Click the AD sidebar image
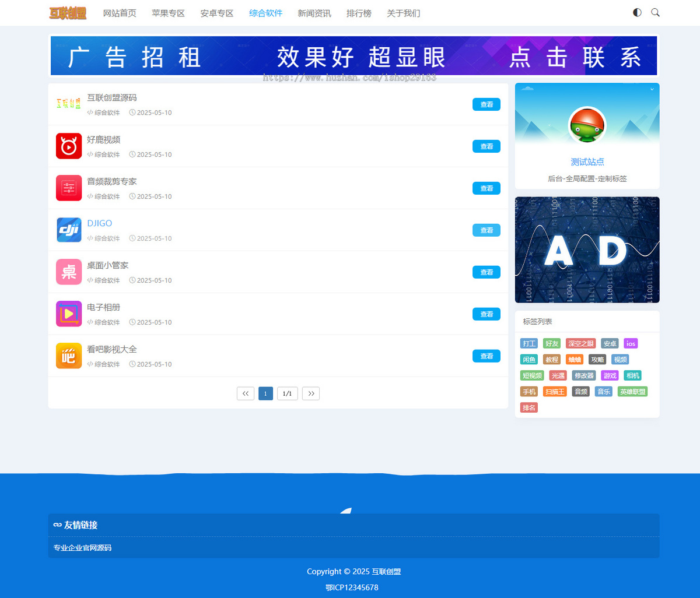The image size is (700, 598). pos(587,249)
